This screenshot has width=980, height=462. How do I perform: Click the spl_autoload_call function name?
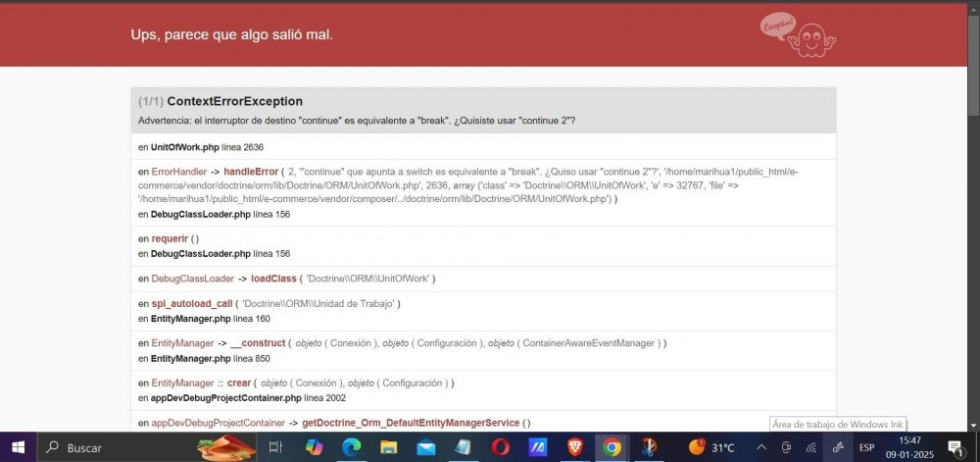click(x=192, y=304)
